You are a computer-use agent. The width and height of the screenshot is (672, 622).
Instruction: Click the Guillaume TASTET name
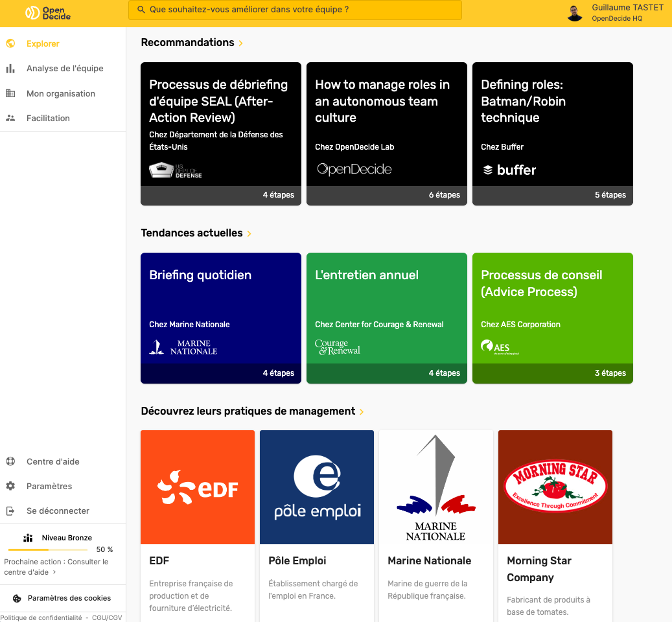pos(627,7)
